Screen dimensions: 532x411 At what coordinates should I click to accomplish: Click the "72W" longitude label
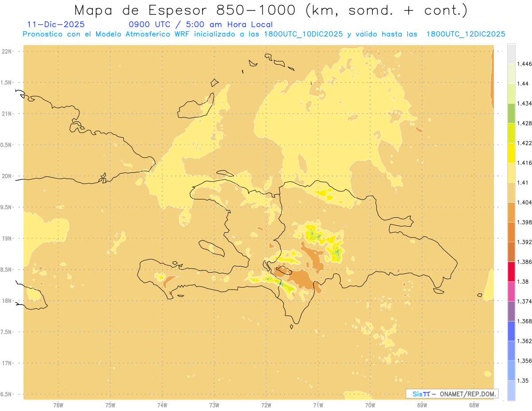click(266, 405)
